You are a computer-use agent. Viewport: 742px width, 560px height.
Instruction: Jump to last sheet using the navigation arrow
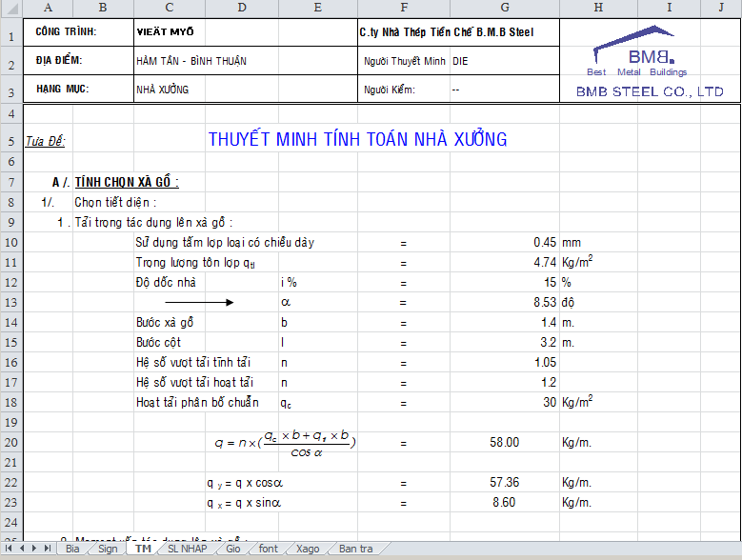pos(48,549)
